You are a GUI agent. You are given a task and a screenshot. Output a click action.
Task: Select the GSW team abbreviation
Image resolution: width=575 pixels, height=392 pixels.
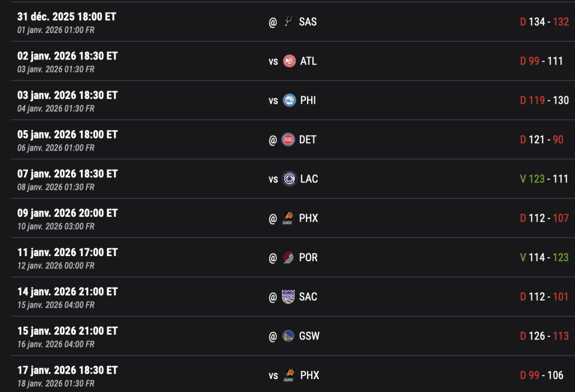point(309,336)
